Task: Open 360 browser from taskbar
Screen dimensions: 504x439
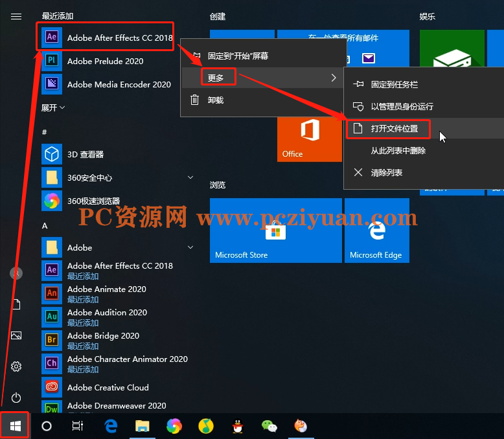Action: pos(174,426)
